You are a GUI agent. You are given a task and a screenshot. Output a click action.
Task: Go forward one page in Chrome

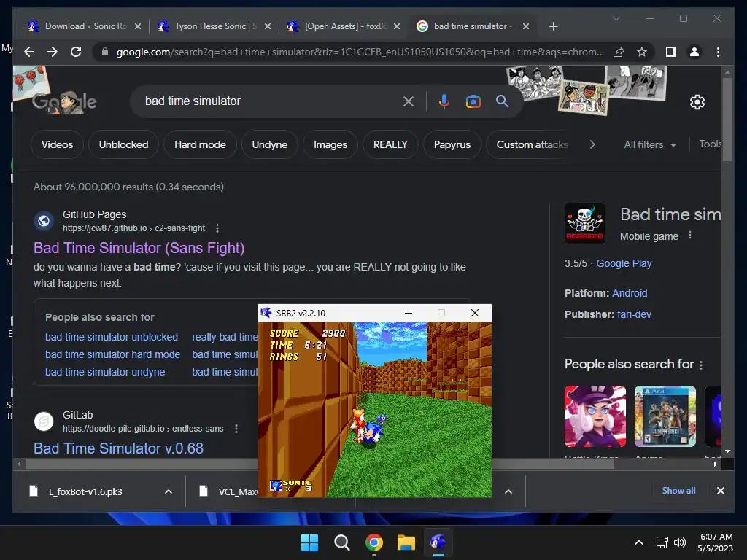click(x=53, y=52)
